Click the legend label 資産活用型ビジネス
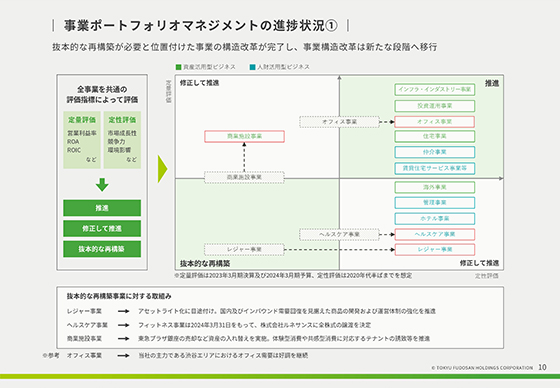The image size is (560, 388). [209, 67]
